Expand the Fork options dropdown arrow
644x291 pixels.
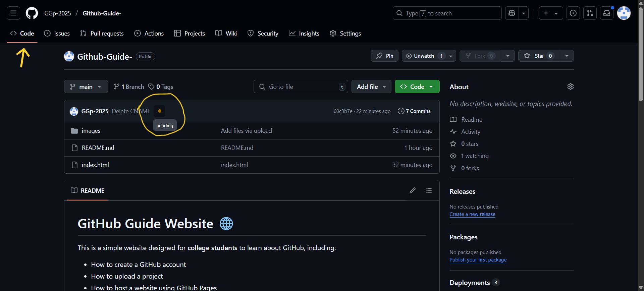[508, 56]
